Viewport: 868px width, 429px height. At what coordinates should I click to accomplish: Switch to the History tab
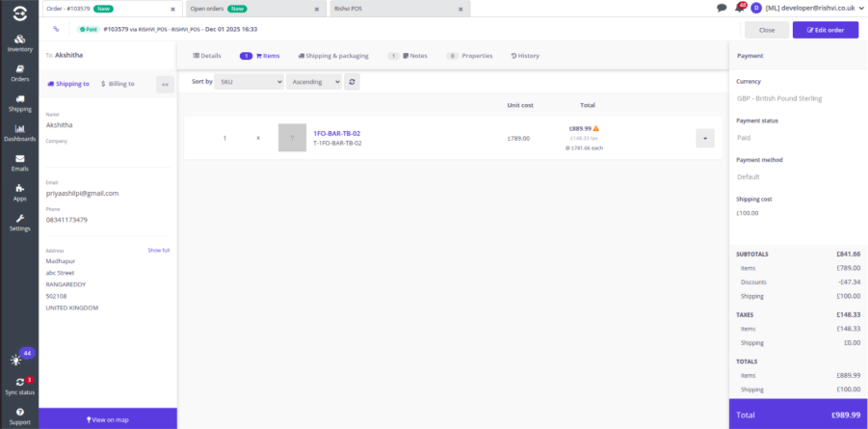(525, 56)
